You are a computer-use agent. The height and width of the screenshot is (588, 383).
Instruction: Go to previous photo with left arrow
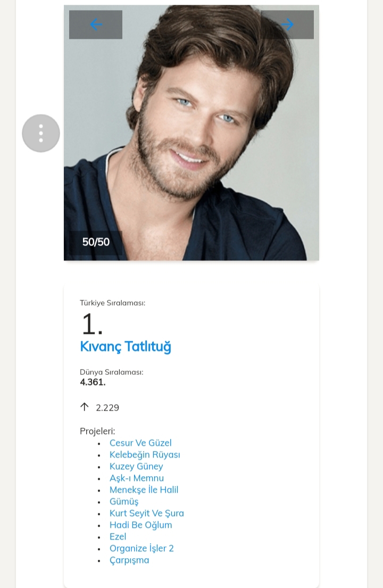click(x=96, y=24)
